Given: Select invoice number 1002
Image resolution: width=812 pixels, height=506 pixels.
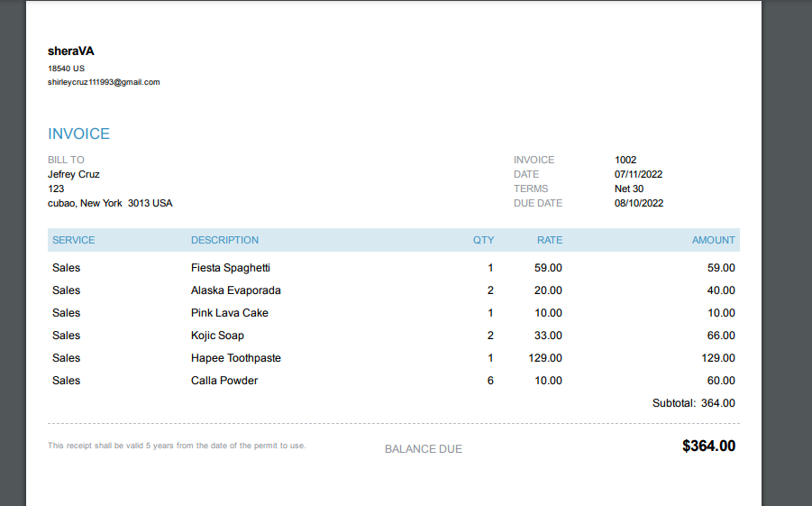Looking at the screenshot, I should [625, 160].
